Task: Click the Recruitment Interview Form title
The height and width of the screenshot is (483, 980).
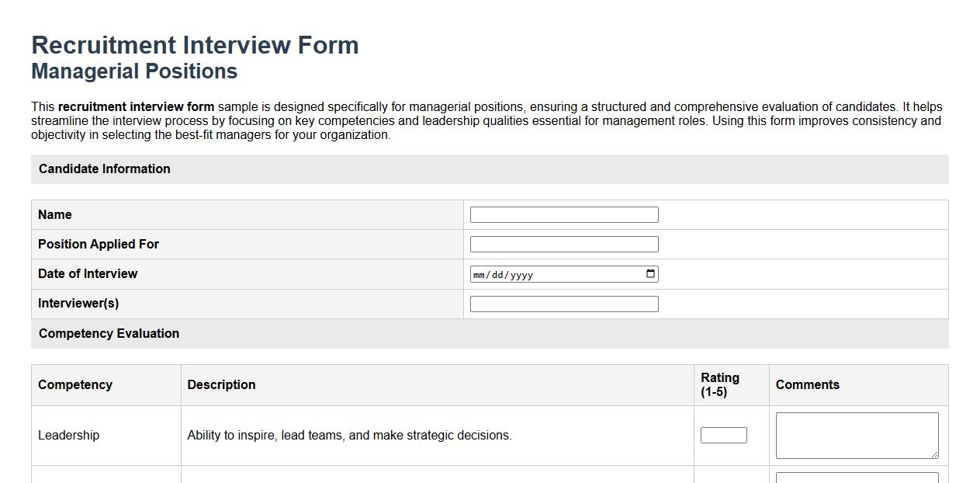Action: (195, 44)
